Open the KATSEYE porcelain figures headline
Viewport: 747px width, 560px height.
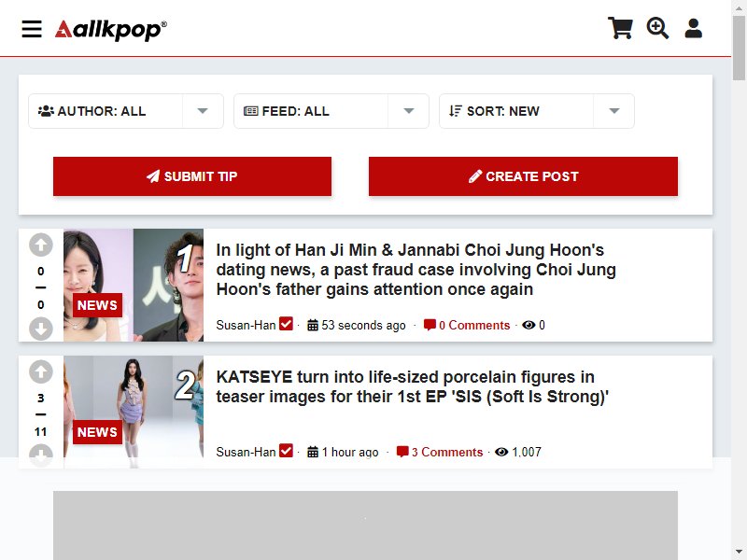tap(412, 386)
